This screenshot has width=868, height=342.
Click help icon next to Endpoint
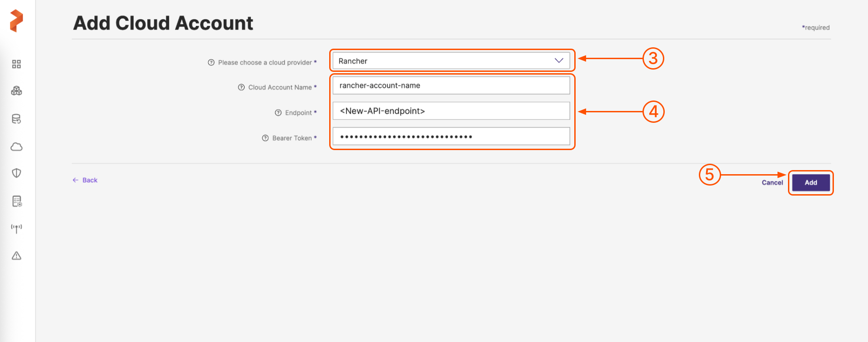click(278, 113)
